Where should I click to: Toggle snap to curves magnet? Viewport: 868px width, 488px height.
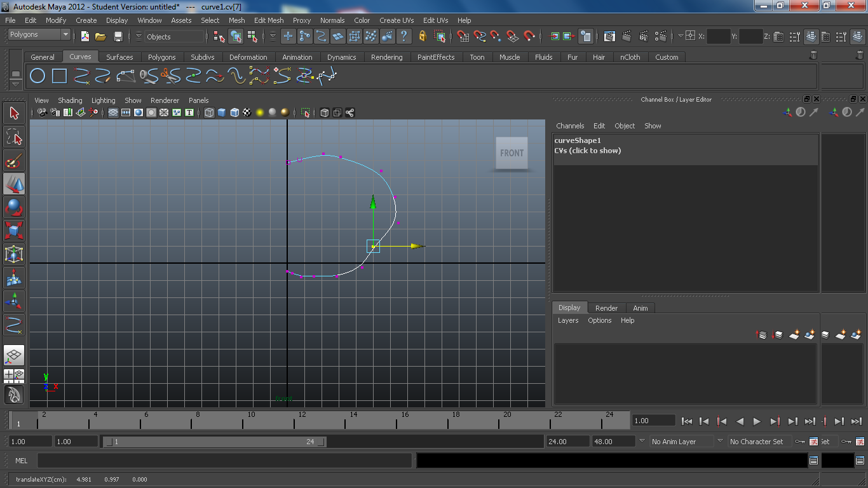[480, 36]
